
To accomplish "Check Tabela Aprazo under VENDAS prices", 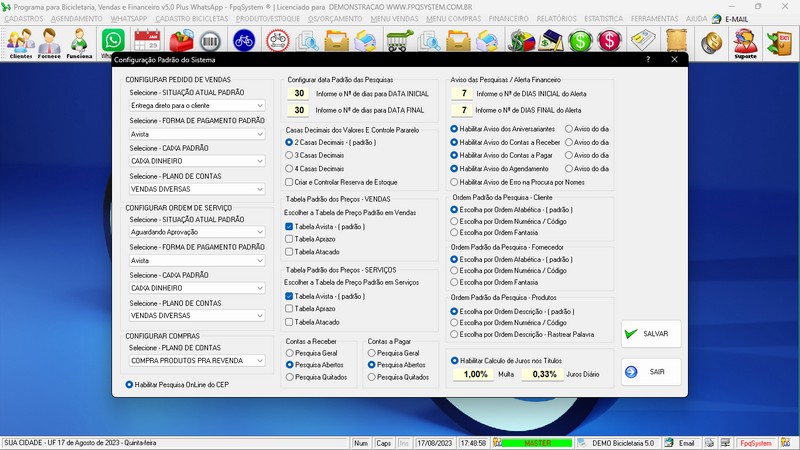I will [x=310, y=239].
